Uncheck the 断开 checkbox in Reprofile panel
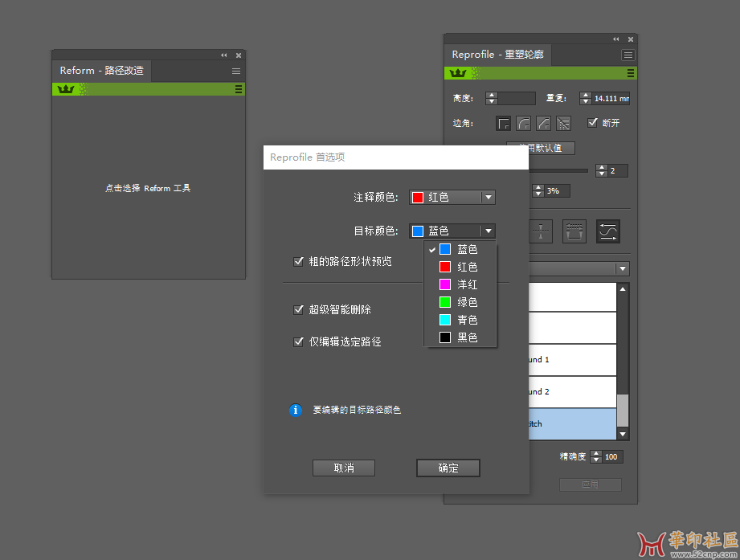Screen dimensions: 740x560 coord(592,123)
